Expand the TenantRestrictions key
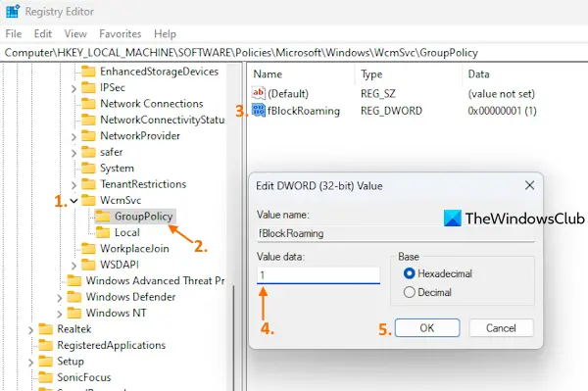The image size is (588, 391). click(73, 185)
